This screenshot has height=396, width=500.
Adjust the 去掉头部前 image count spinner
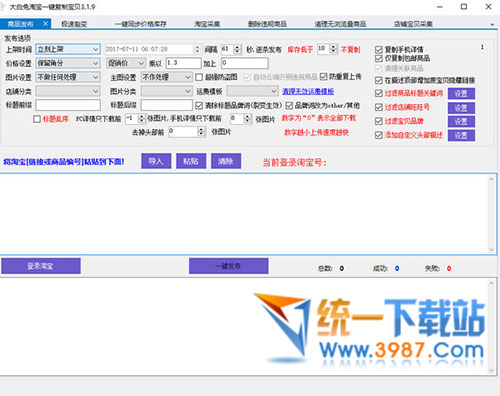[201, 132]
